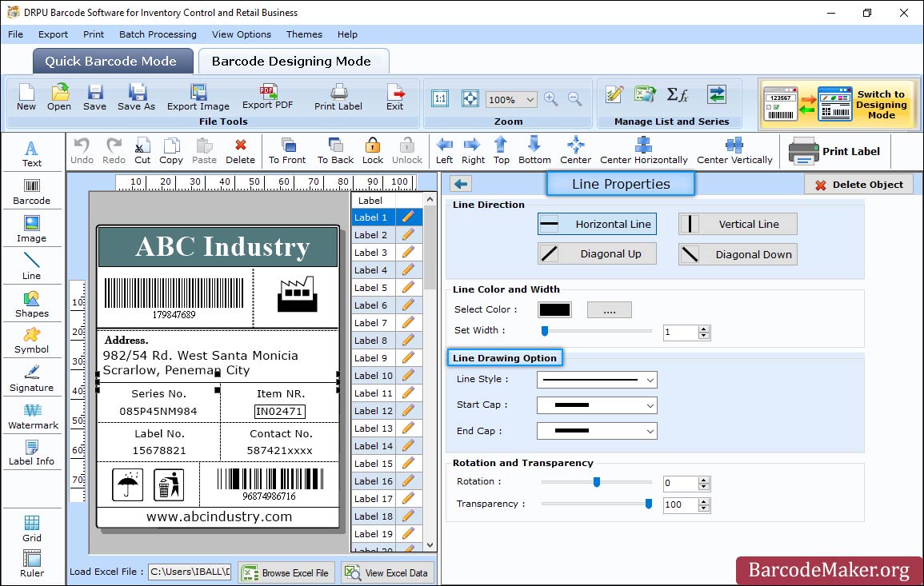Select Diagonal Down line direction
Screen dimensions: 924x586
tap(738, 254)
